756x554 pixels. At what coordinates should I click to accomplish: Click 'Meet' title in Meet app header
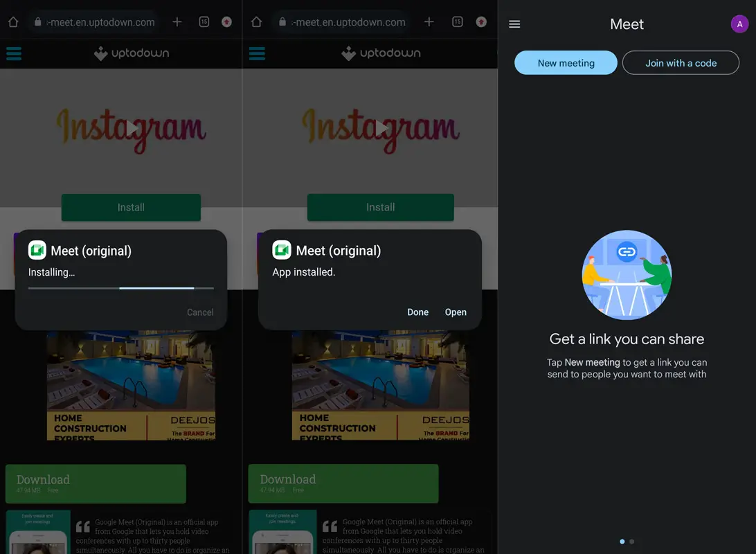tap(627, 24)
